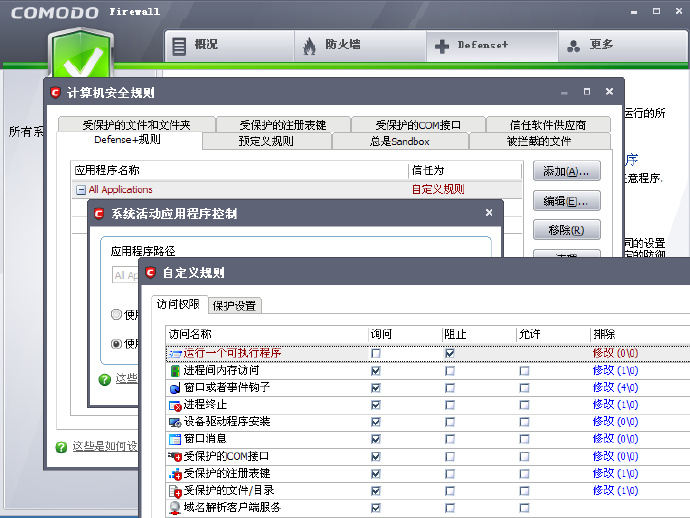Click 修改 link for 进程间内存访问
This screenshot has height=518, width=690.
pos(615,370)
